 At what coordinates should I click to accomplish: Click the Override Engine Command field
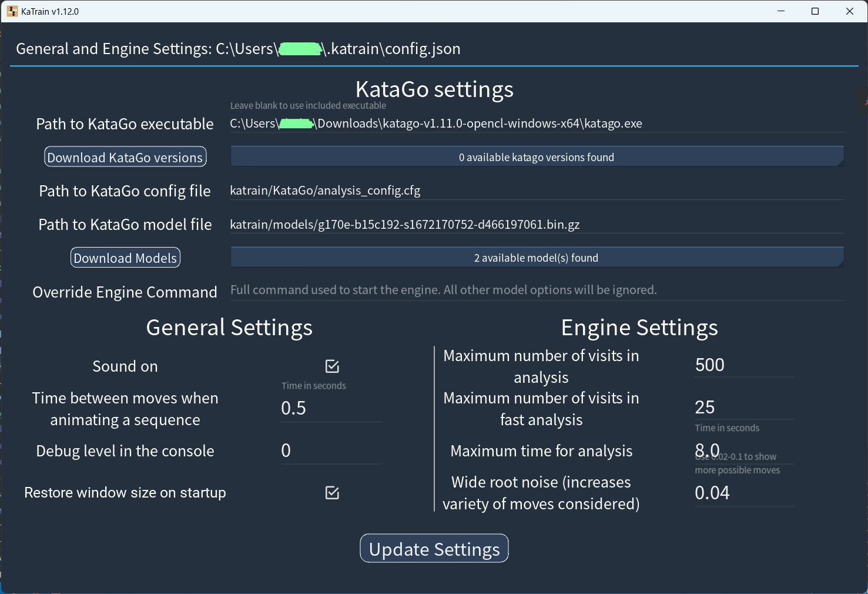point(537,290)
